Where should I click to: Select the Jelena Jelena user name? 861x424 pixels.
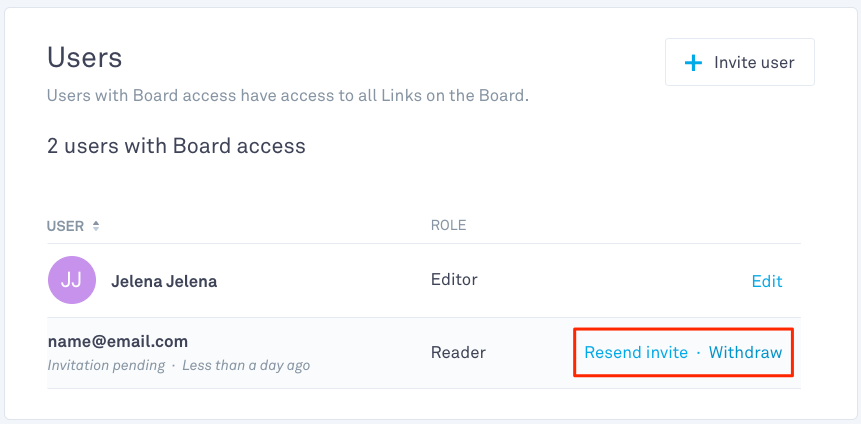(x=164, y=281)
